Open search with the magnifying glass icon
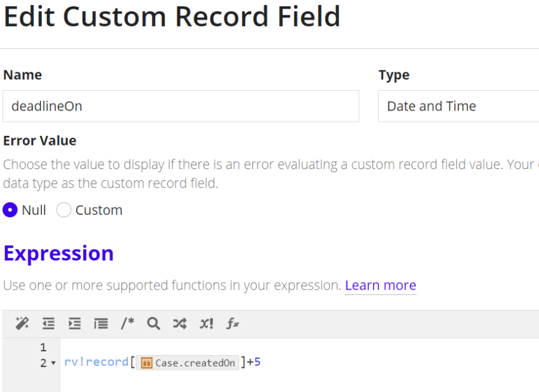 click(153, 323)
